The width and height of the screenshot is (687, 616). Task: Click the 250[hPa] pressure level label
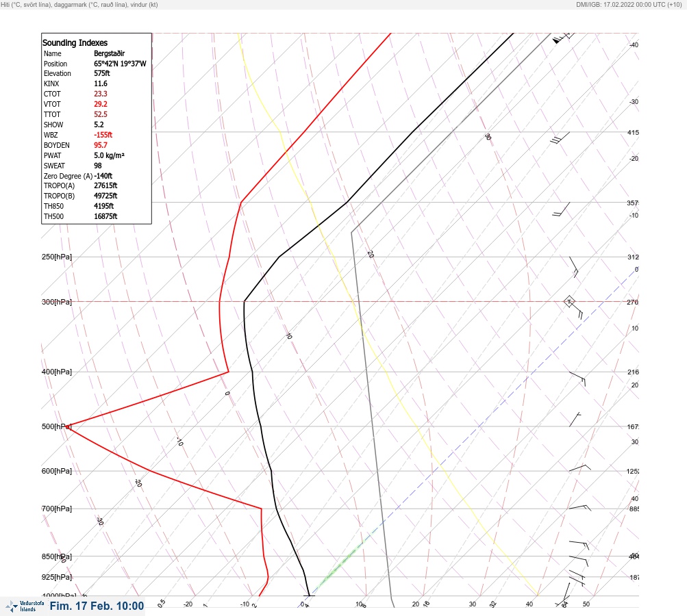57,257
